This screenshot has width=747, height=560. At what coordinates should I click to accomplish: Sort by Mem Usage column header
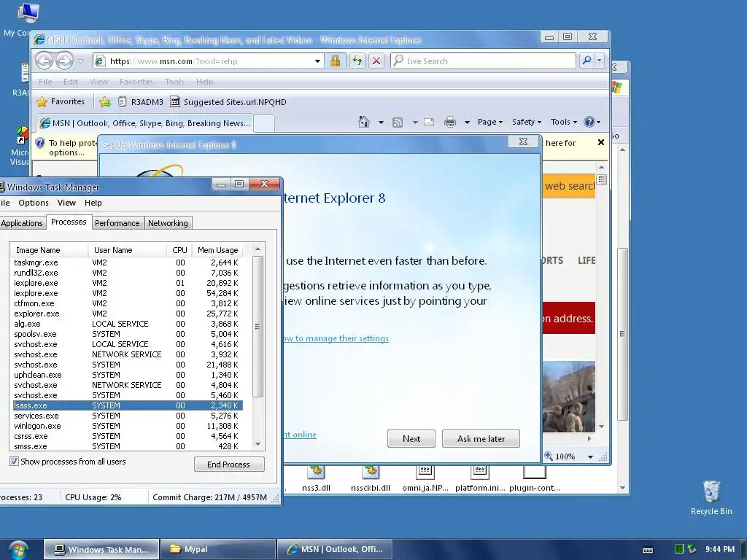[x=217, y=250]
